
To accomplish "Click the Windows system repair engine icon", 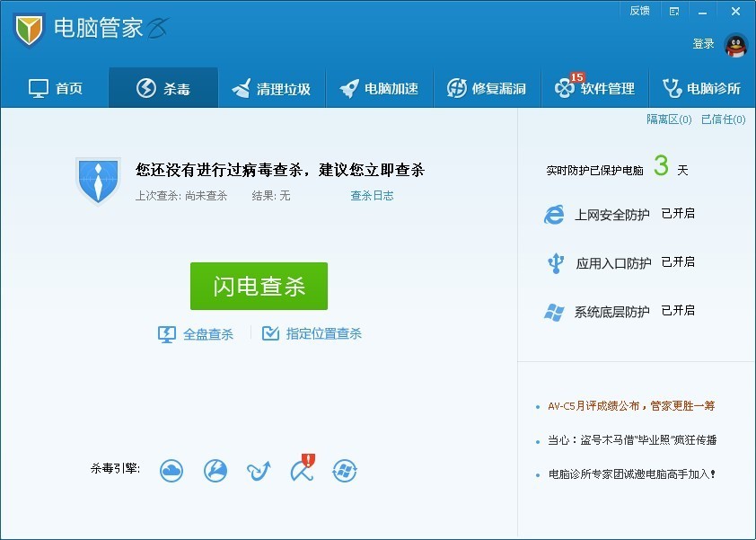I will point(345,471).
